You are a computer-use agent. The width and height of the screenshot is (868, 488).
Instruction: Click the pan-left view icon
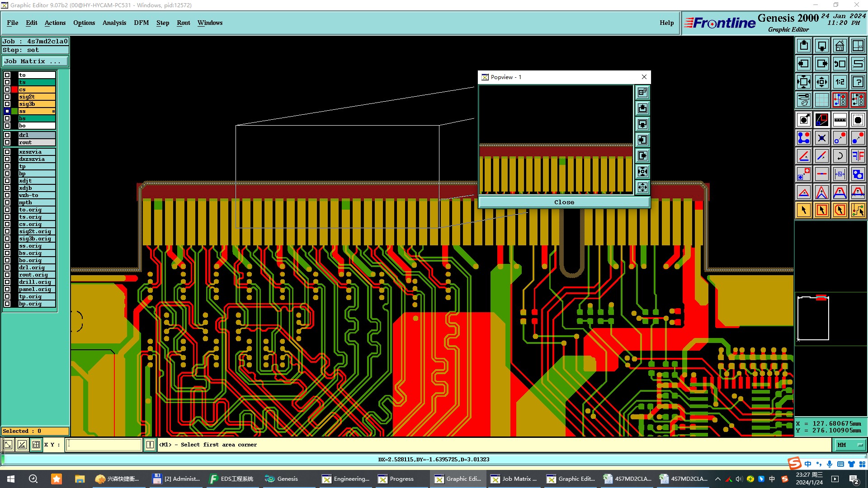coord(803,64)
